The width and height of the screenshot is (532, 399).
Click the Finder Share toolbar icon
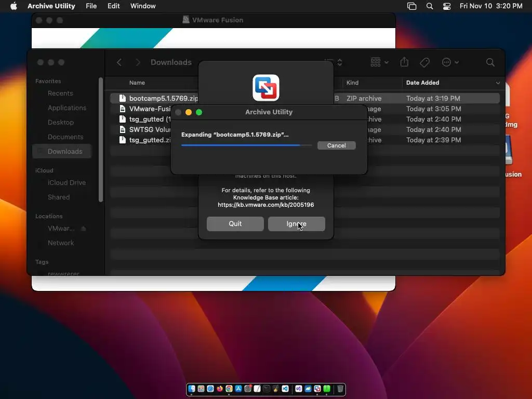coord(404,62)
